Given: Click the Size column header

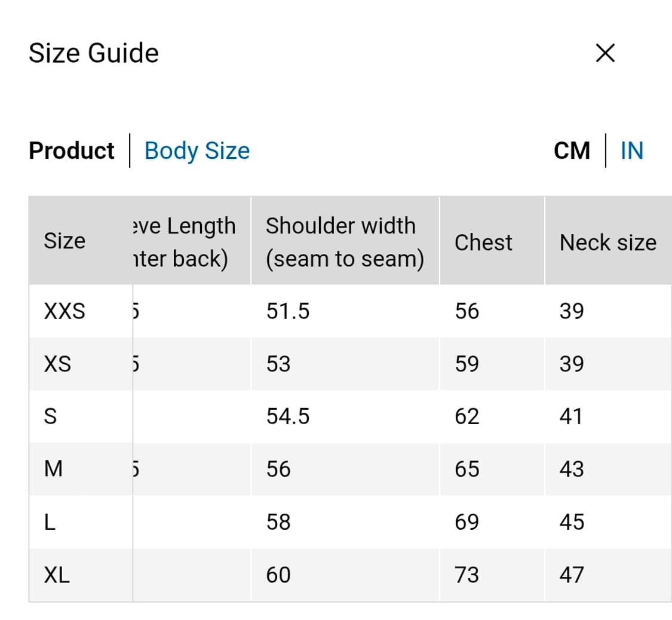Looking at the screenshot, I should (65, 241).
